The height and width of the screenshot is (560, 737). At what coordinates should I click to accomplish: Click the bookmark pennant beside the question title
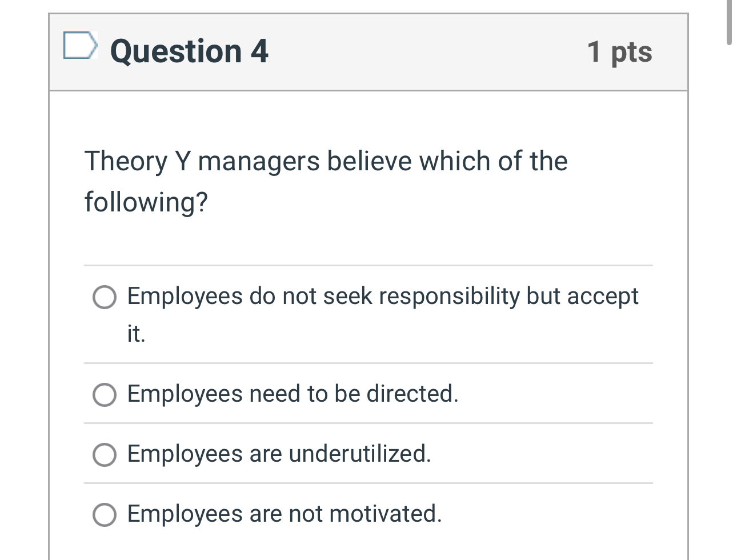pos(80,46)
